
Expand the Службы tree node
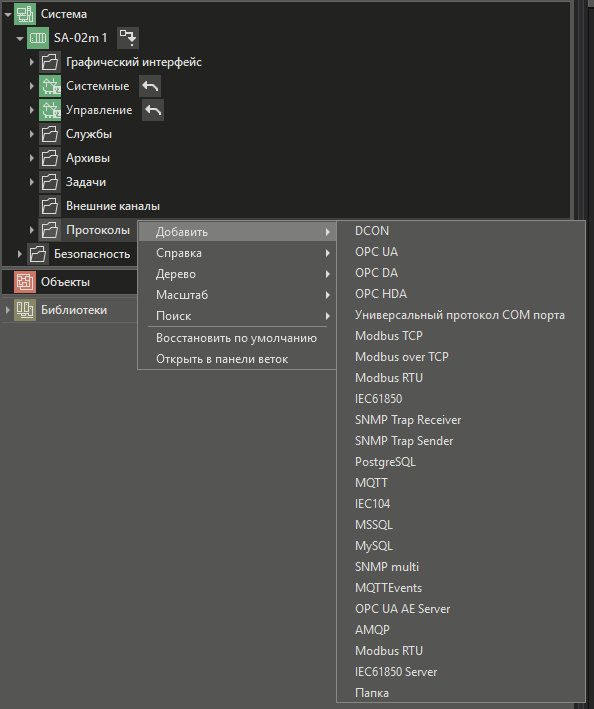32,134
